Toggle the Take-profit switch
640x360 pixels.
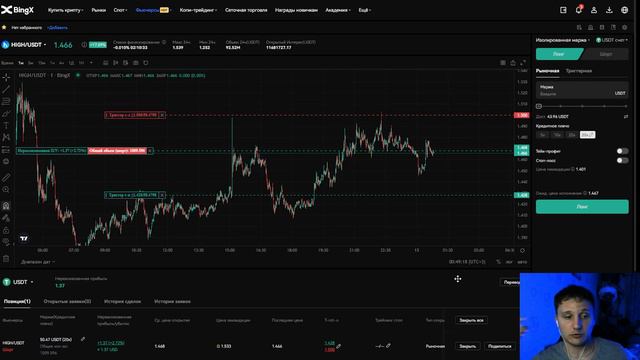click(622, 151)
